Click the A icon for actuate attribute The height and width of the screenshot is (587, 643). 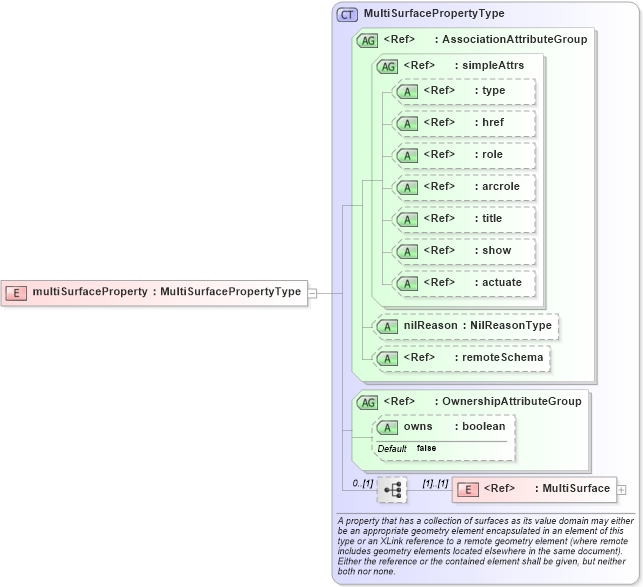[x=407, y=283]
